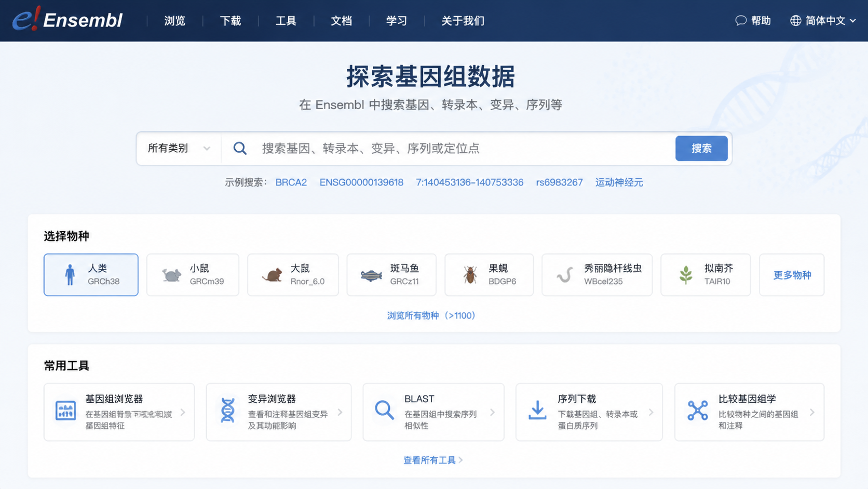Open 浏览所有物种 (>1100) link
Screen dimensions: 868x489
[x=431, y=315]
